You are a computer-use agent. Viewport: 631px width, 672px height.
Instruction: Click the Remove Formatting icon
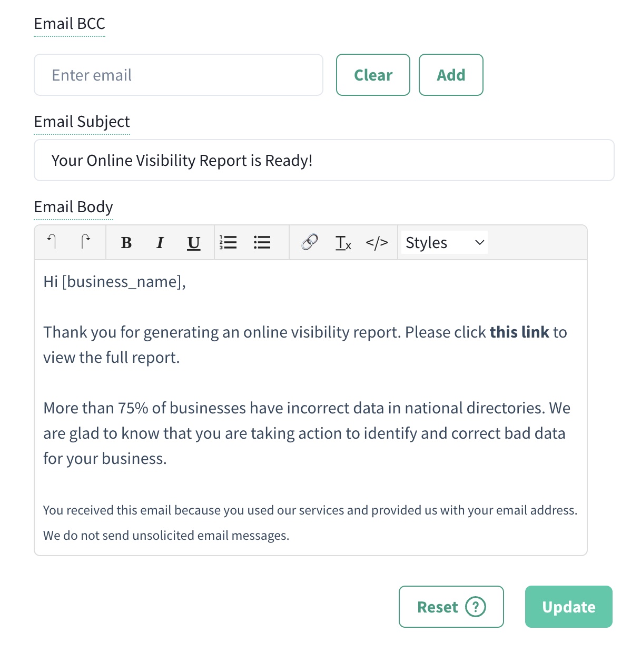click(343, 242)
